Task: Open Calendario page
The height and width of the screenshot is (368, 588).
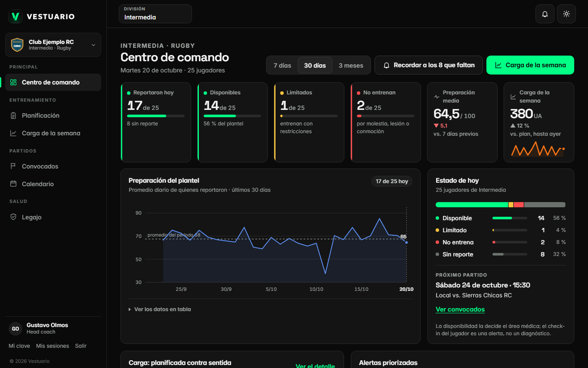Action: pyautogui.click(x=53, y=184)
